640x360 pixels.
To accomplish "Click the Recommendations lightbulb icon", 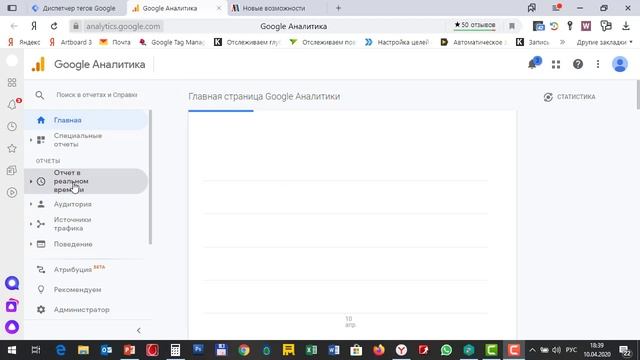I will [x=41, y=289].
